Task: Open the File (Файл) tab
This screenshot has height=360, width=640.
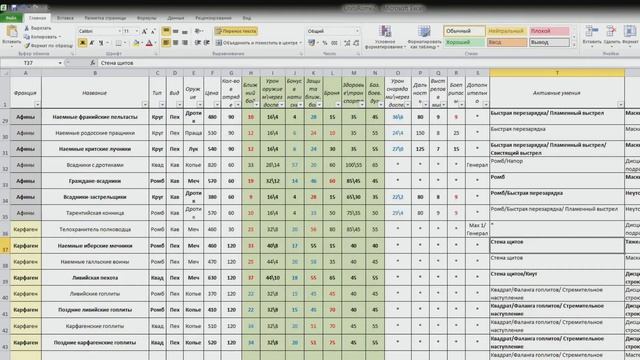Action: coord(11,18)
